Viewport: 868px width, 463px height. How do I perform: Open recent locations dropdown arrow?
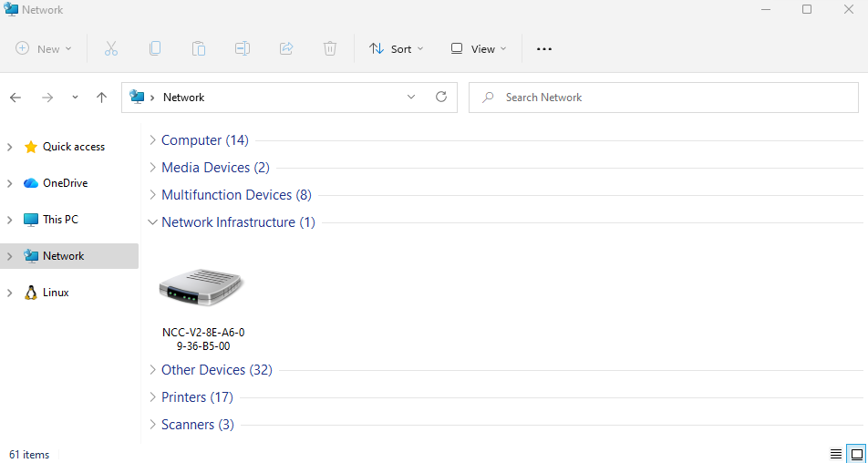76,98
